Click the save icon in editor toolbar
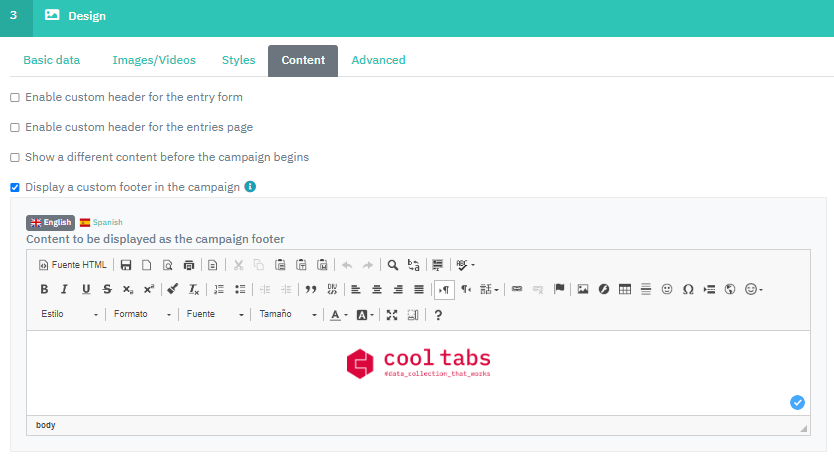This screenshot has height=460, width=834. [x=126, y=265]
